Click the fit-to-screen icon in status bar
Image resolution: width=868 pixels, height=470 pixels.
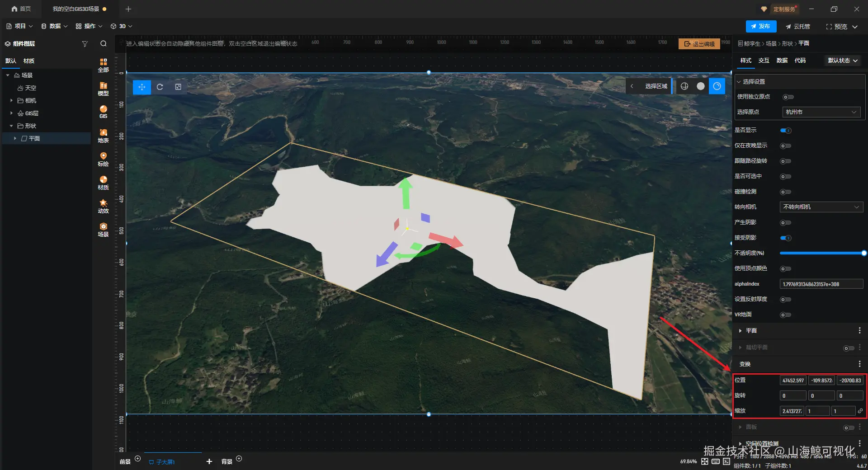tap(705, 461)
